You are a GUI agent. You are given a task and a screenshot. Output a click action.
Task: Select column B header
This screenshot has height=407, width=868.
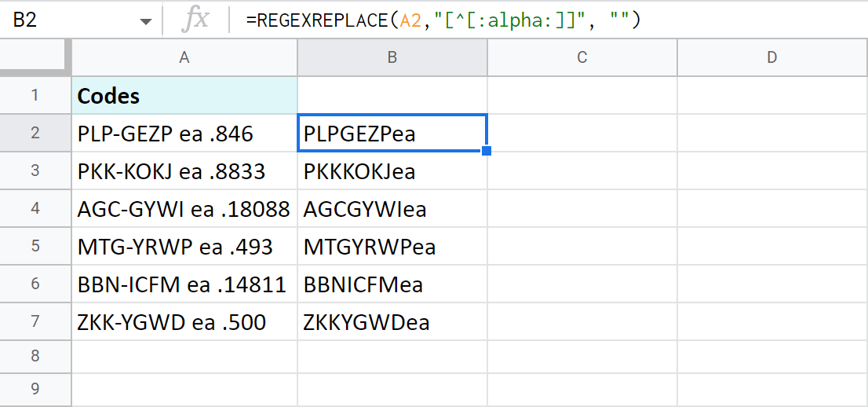pos(392,57)
